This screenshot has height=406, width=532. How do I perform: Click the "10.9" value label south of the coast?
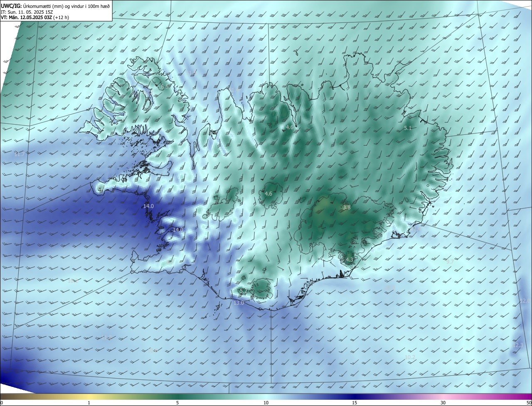pos(389,288)
